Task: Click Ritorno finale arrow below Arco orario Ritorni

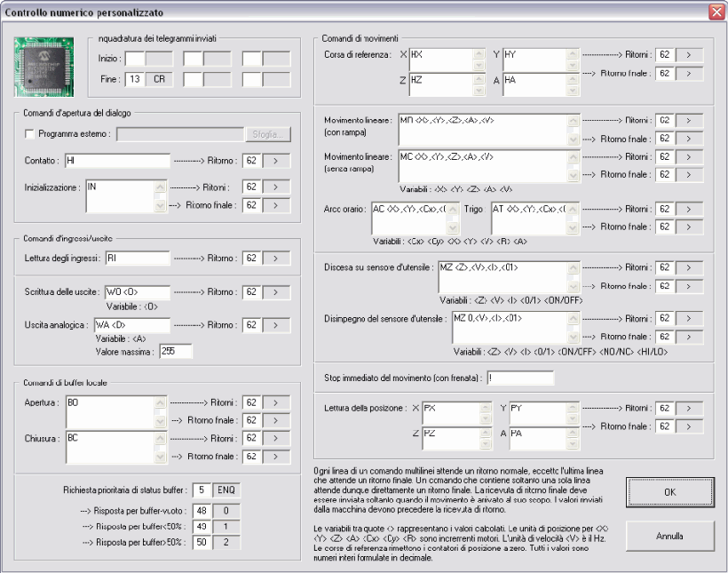Action: (x=689, y=227)
